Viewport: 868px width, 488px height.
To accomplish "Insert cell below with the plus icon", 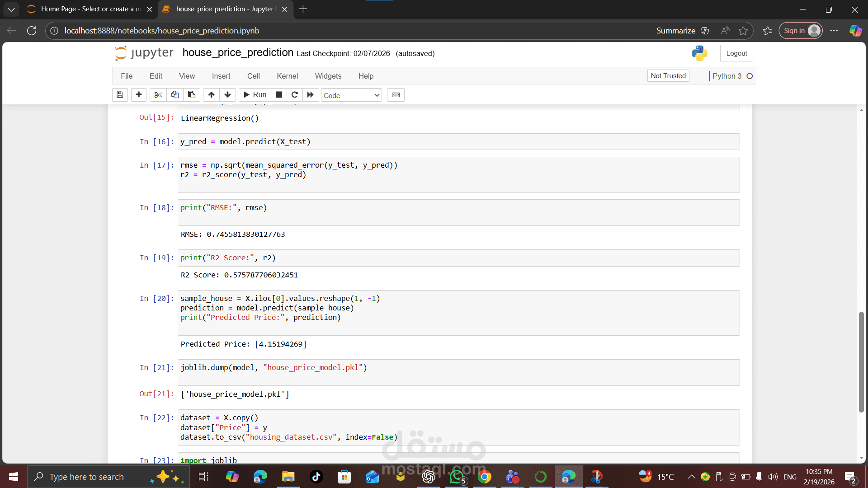I will tap(139, 95).
